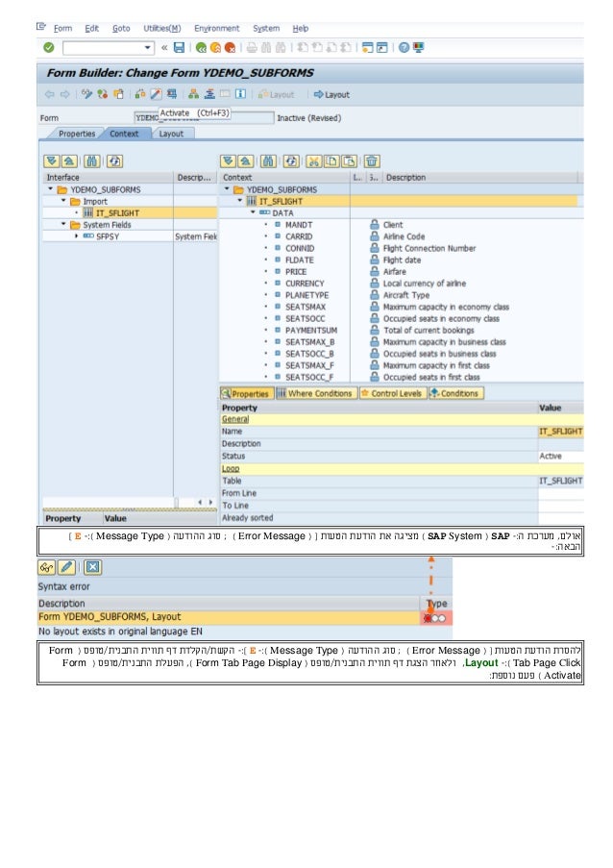Switch to the Layout tab
The image size is (613, 868).
click(171, 134)
